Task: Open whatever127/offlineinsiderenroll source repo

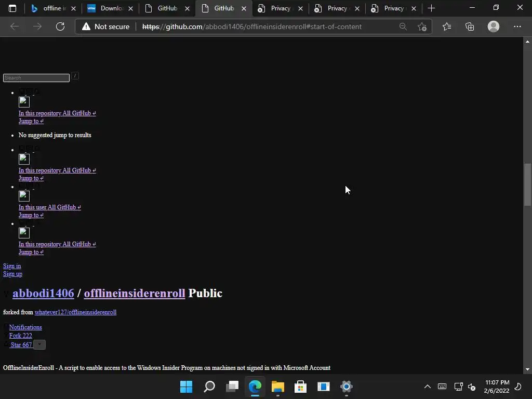Action: [75, 312]
